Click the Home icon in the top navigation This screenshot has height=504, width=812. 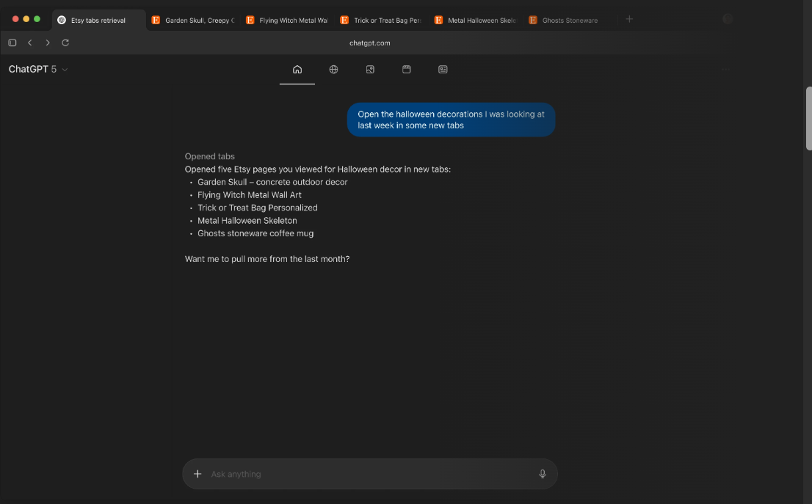pos(297,70)
